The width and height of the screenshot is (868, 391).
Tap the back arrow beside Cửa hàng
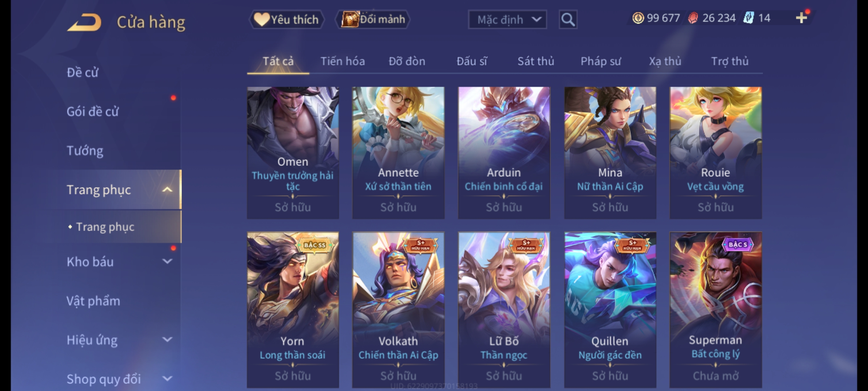pyautogui.click(x=84, y=22)
